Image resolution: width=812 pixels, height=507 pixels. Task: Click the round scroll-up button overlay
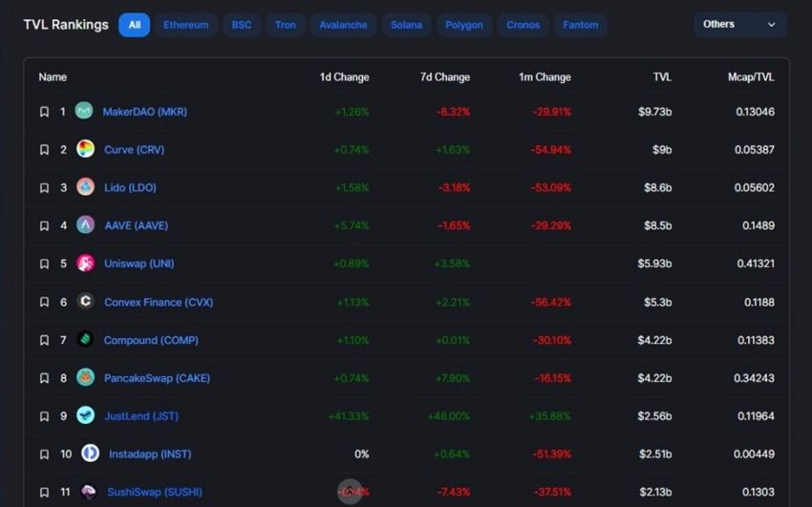[350, 491]
